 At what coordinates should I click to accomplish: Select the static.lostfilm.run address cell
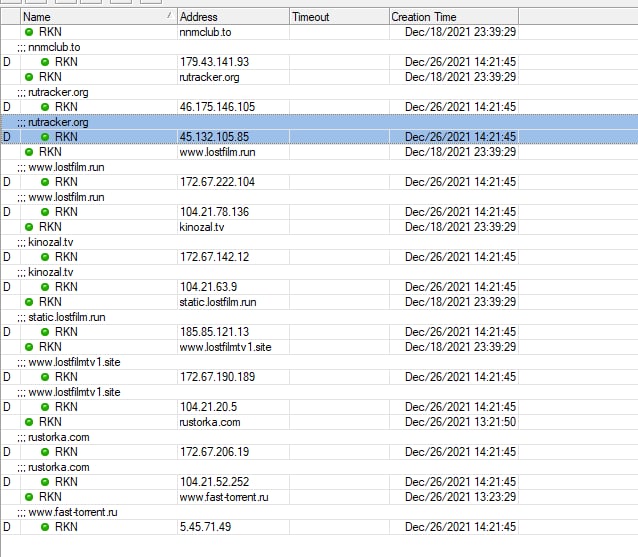coord(233,302)
